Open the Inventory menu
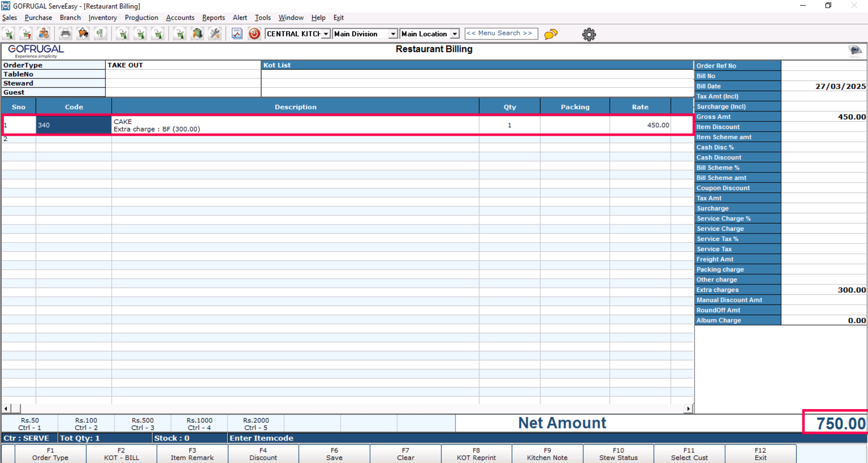 (102, 18)
